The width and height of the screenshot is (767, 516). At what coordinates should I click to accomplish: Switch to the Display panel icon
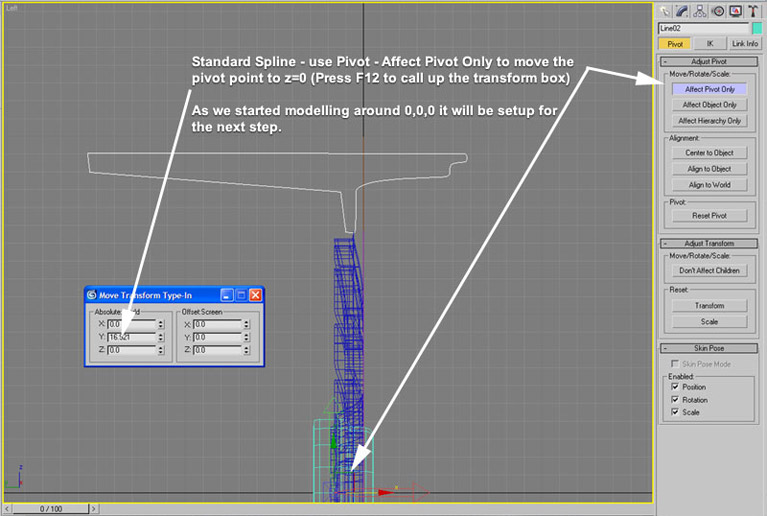point(734,11)
